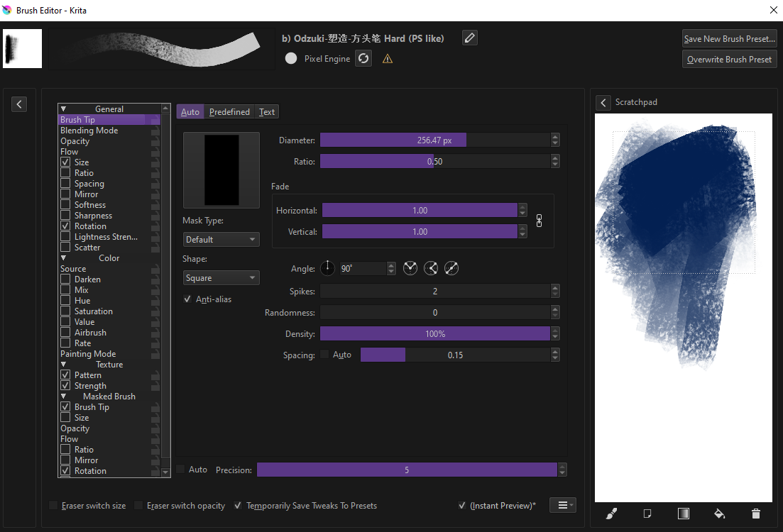The width and height of the screenshot is (783, 532).
Task: Click Save New Brush Preset button
Action: click(x=729, y=39)
